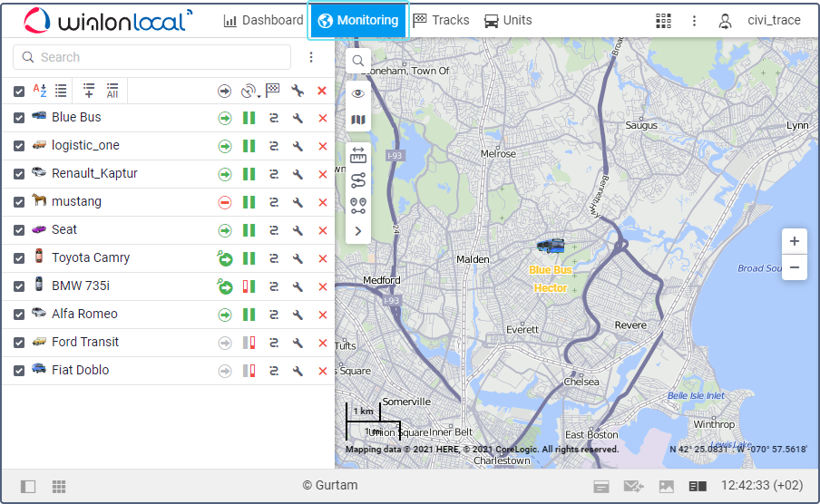This screenshot has width=820, height=504.
Task: Open Alfa Romeo properties wrench
Action: (x=298, y=315)
